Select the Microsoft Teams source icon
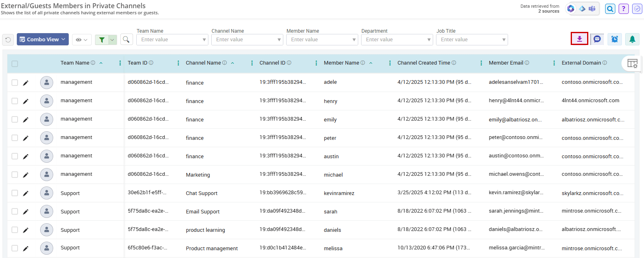Image resolution: width=644 pixels, height=258 pixels. pos(592,9)
